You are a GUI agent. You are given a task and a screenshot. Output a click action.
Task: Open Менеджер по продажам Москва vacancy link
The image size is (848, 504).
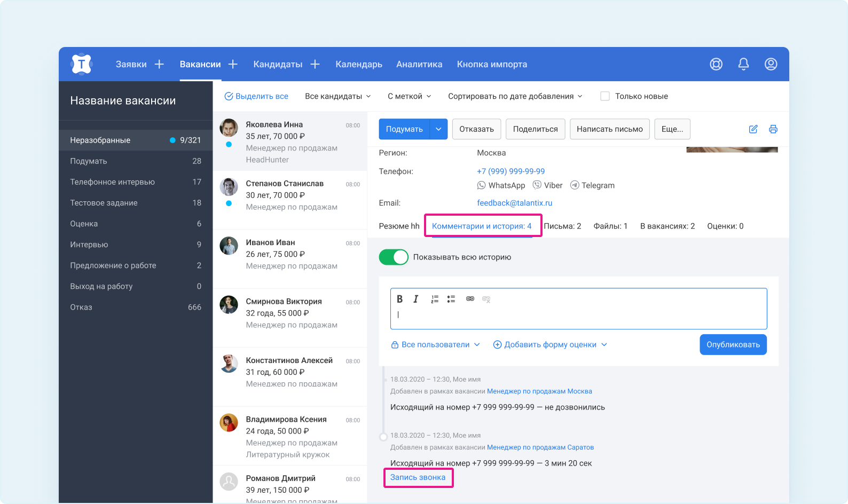[x=539, y=391]
